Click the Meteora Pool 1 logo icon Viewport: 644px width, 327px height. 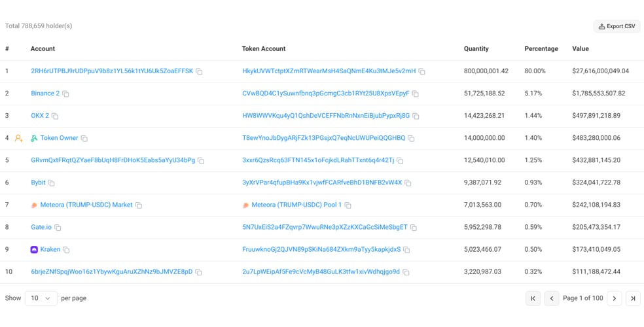(245, 205)
